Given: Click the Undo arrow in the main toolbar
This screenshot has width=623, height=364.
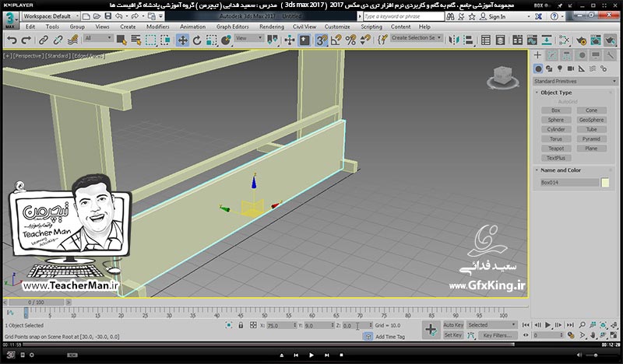Looking at the screenshot, I should click(x=12, y=40).
